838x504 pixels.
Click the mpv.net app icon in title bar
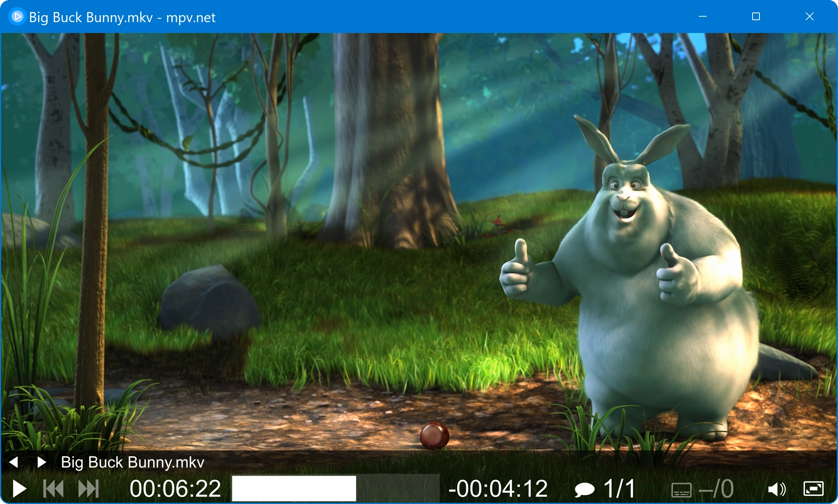pyautogui.click(x=17, y=17)
